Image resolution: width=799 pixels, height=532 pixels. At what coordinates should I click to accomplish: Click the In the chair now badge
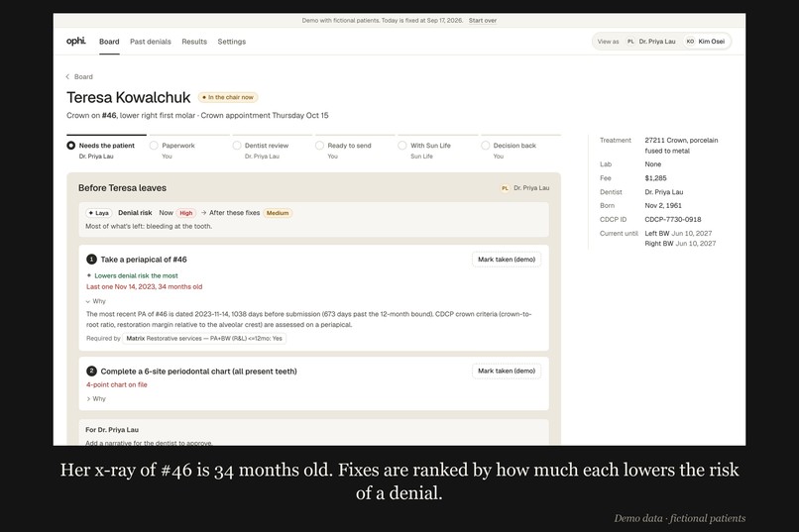[228, 97]
